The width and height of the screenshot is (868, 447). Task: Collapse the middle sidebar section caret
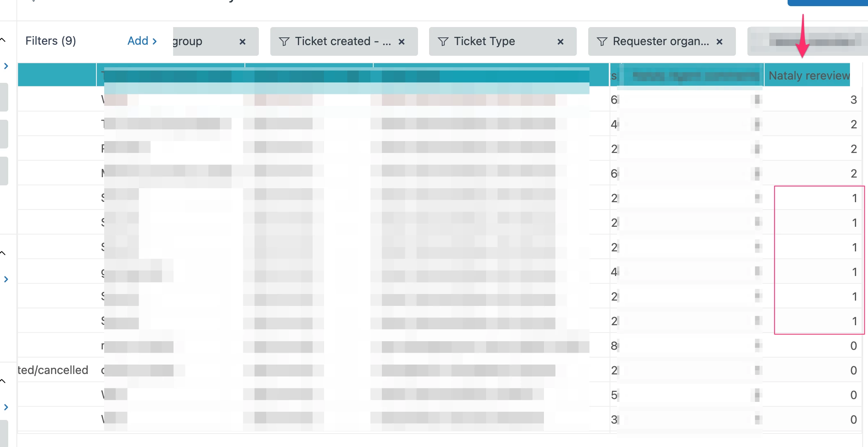(3, 253)
